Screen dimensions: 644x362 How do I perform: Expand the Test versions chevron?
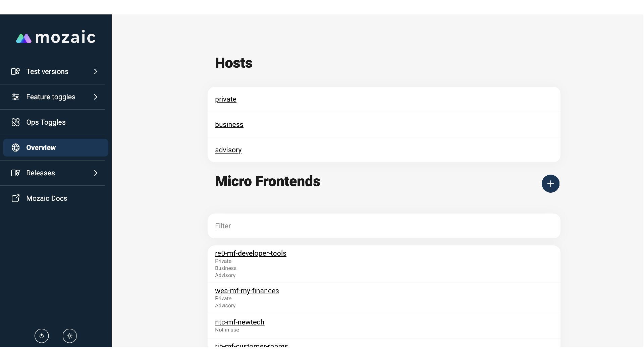click(96, 71)
